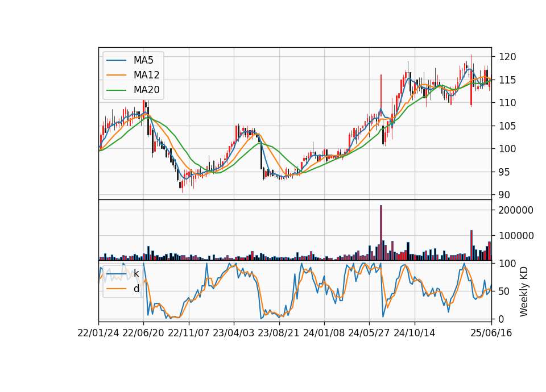The width and height of the screenshot is (546, 392).
Task: Click the 50 tick on KD axis
Action: point(504,291)
